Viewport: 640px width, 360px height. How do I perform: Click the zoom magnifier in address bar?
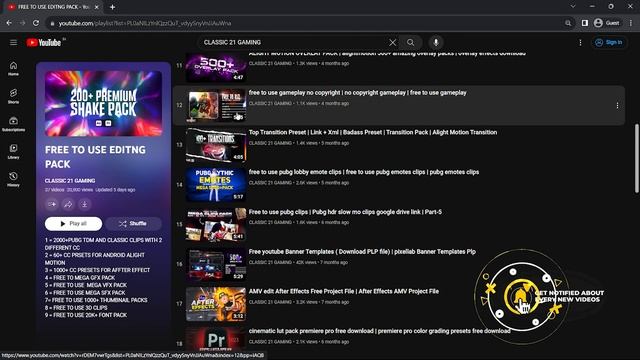pyautogui.click(x=568, y=23)
